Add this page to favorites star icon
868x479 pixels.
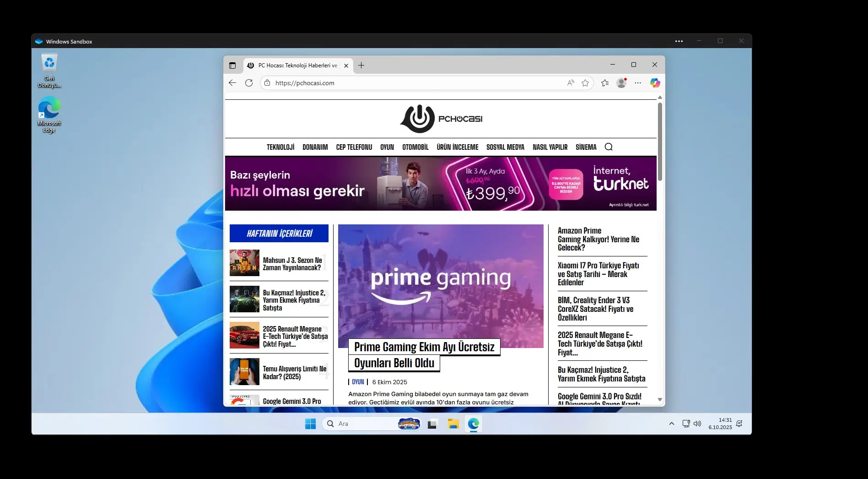click(585, 83)
